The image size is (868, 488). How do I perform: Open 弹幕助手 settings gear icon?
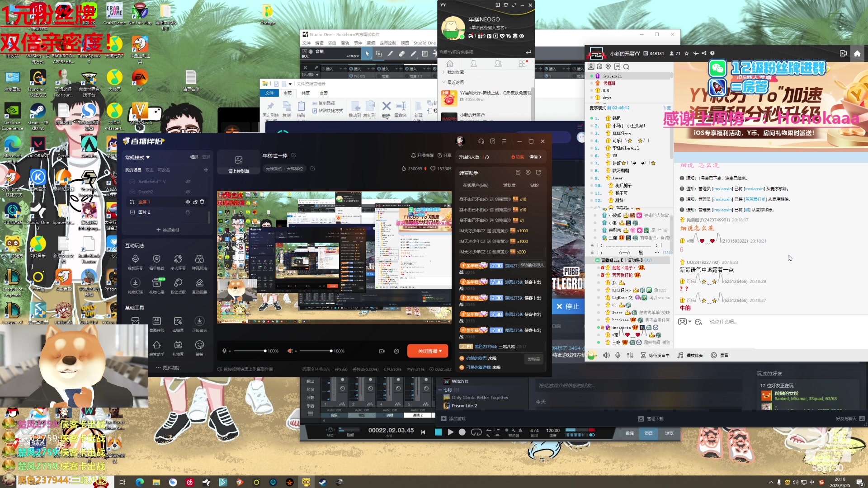click(x=528, y=173)
